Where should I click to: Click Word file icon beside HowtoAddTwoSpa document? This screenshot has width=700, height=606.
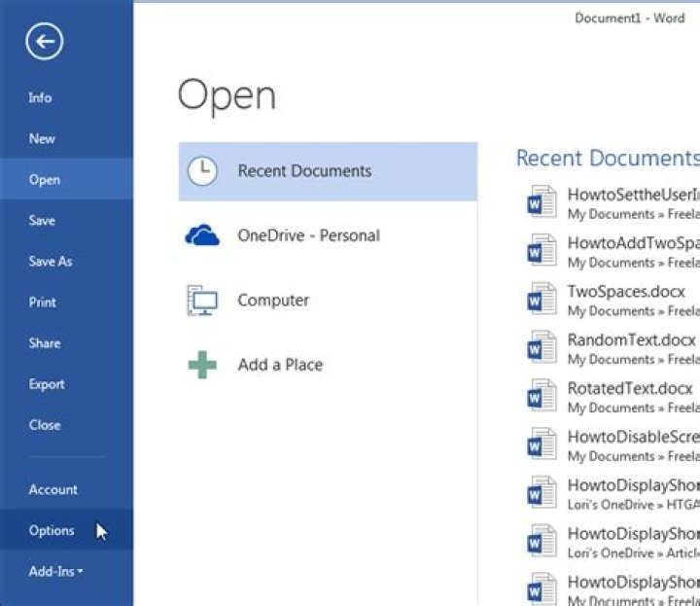[542, 251]
